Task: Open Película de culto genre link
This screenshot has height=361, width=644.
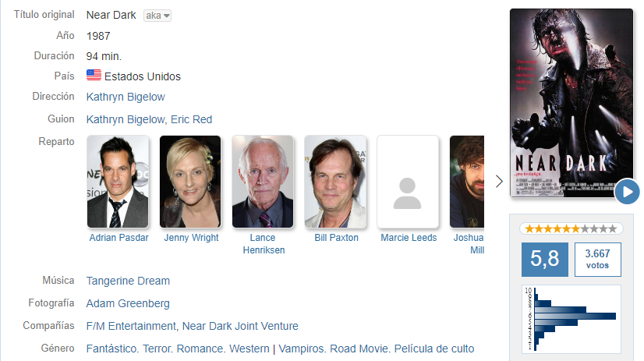Action: coord(434,349)
